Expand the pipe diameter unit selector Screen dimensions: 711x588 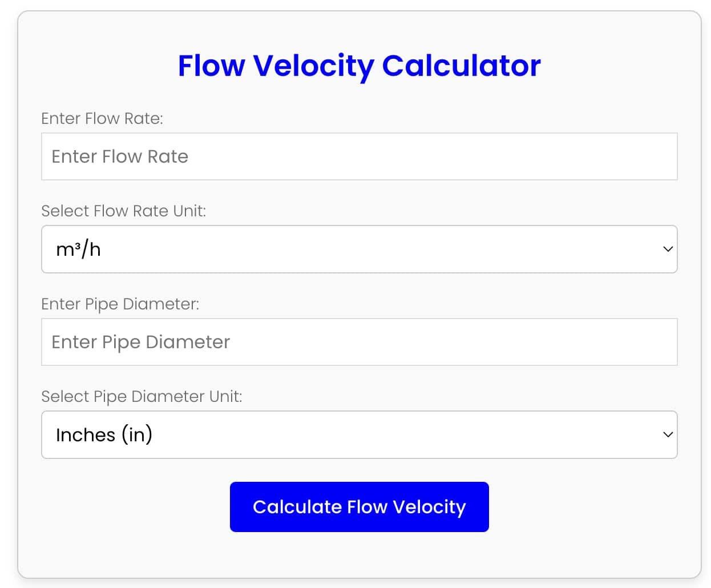coord(359,434)
